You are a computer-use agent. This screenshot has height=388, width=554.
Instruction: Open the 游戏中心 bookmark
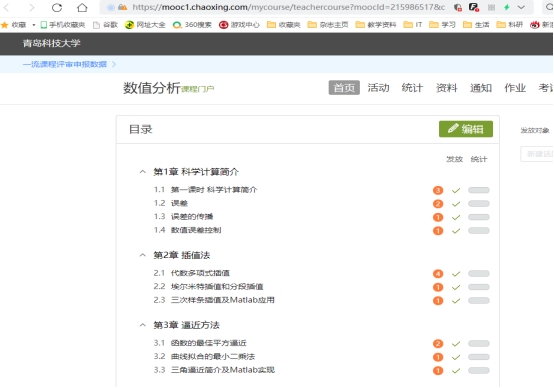coord(239,25)
